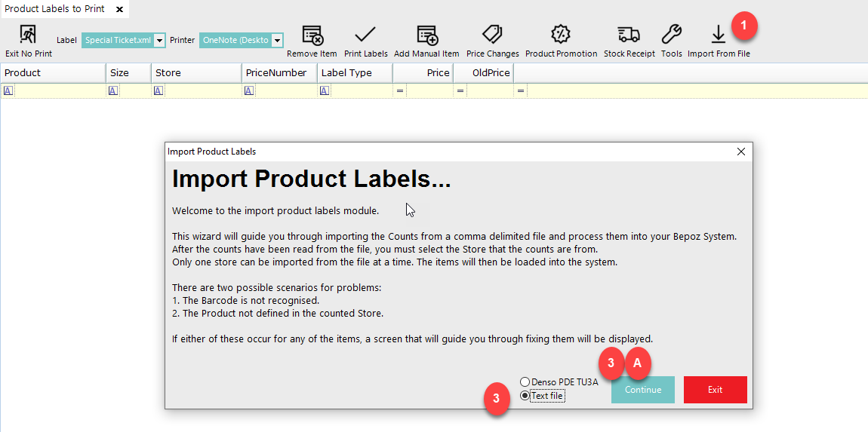Select the Text file radio button
This screenshot has width=868, height=432.
525,396
